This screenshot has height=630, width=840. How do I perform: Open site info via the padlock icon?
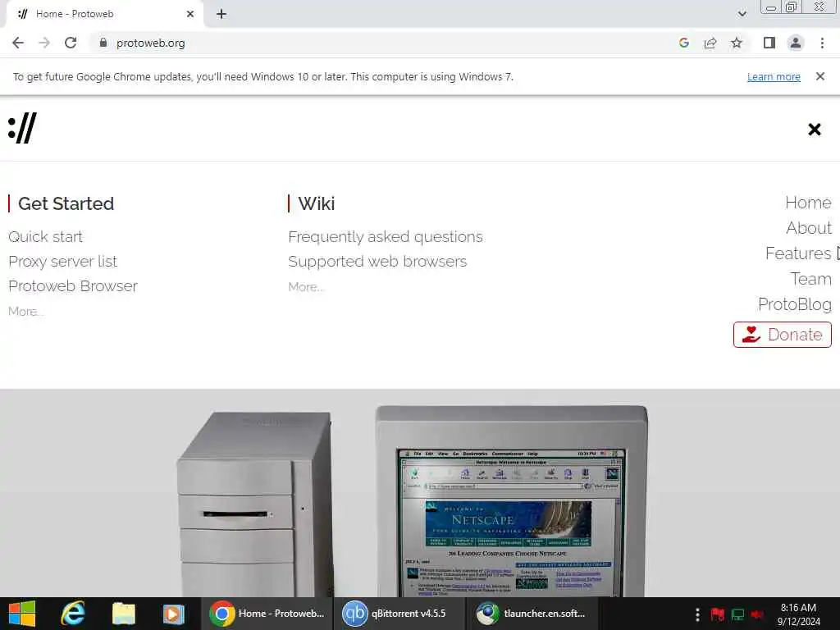click(x=103, y=43)
